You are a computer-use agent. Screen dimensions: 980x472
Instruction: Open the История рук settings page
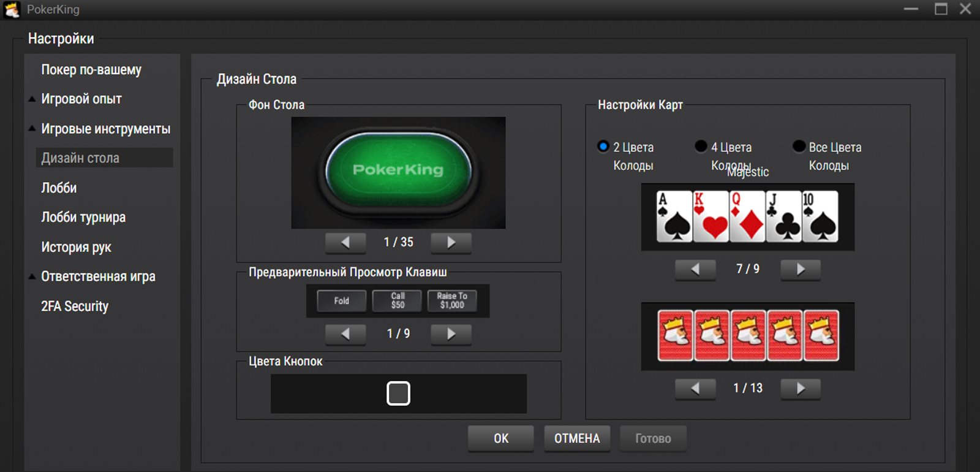[x=76, y=248]
